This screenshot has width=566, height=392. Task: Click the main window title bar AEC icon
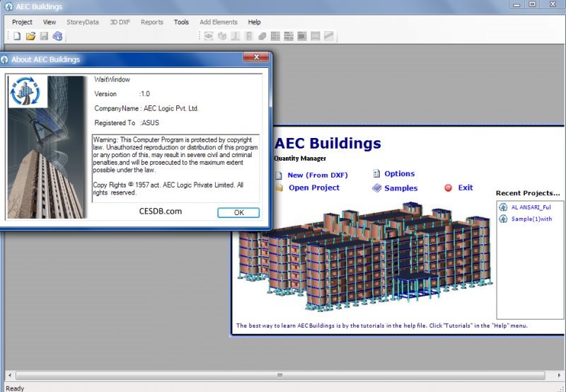coord(8,6)
